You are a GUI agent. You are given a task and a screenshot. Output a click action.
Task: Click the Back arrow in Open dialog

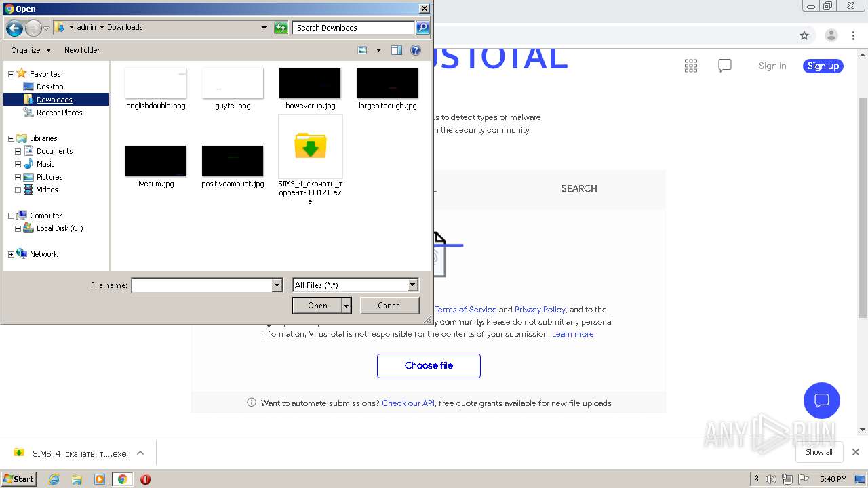(14, 28)
